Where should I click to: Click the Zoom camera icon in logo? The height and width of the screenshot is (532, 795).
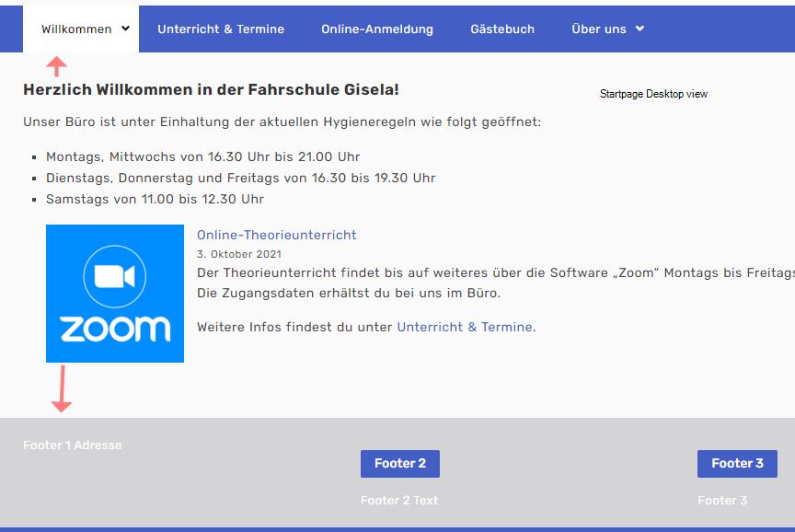tap(115, 276)
